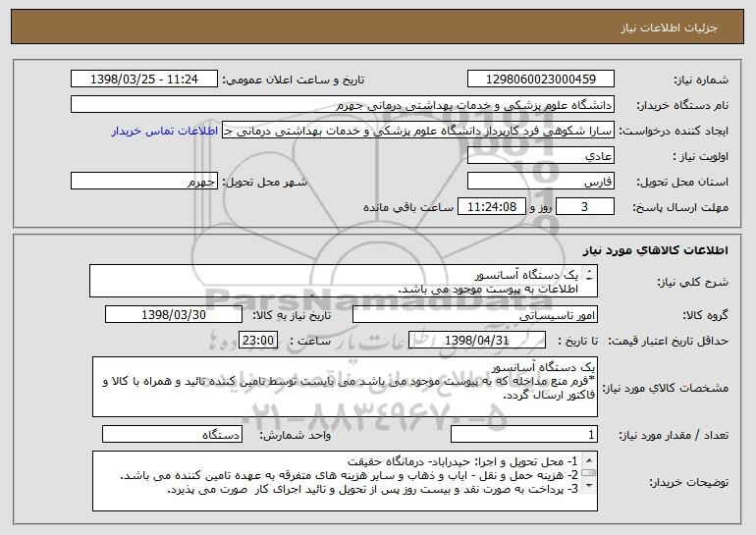This screenshot has height=535, width=756.
Task: Click the label تاریخ و ساعت اعلان عمومی
Action: (294, 80)
